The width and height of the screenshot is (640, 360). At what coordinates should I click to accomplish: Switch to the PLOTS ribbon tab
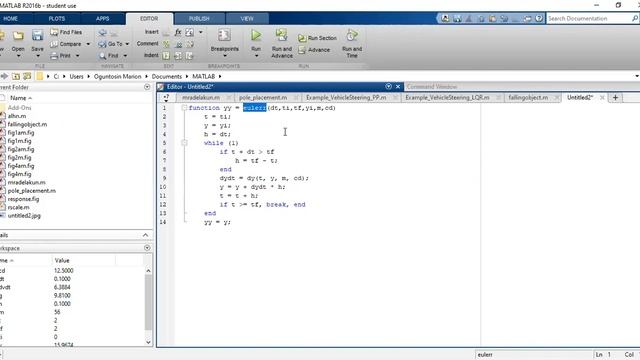click(x=57, y=19)
